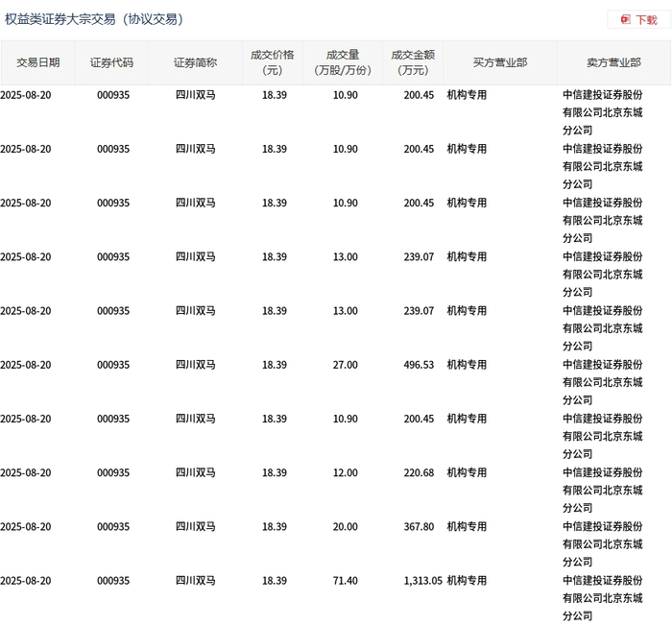The width and height of the screenshot is (672, 626).
Task: Click 机构专用 in the 496.53 amount row
Action: tap(467, 365)
